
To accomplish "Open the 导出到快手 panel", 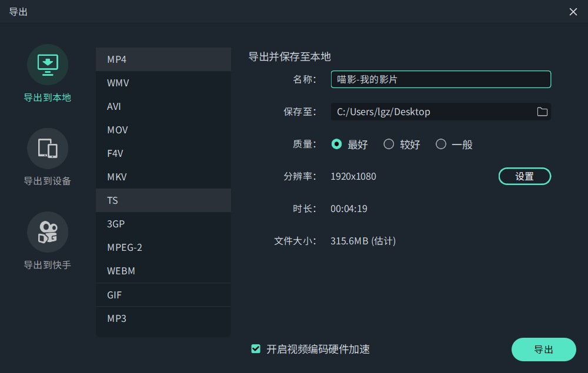I will (47, 243).
